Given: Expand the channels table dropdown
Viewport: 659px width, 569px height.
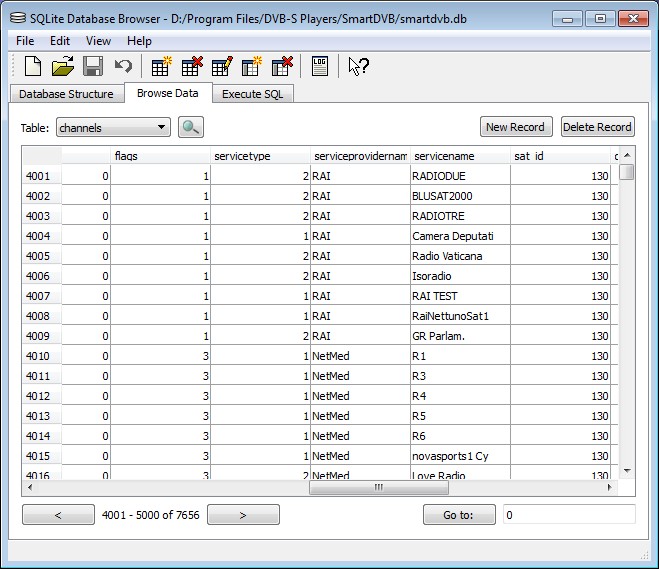Looking at the screenshot, I should pyautogui.click(x=113, y=127).
